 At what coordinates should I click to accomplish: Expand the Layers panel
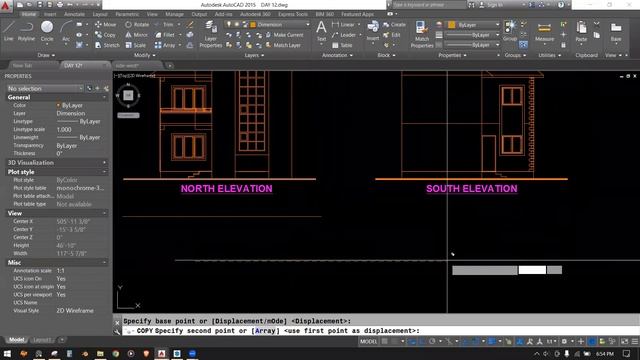(254, 55)
